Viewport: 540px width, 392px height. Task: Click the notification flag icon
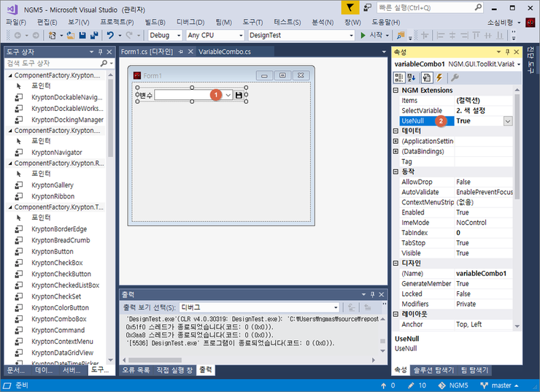coord(350,7)
